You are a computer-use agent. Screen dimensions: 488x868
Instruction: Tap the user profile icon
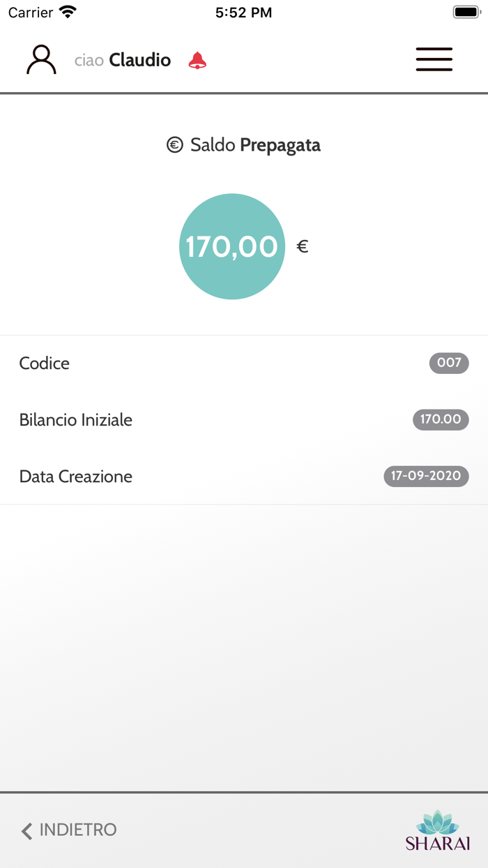click(x=41, y=60)
